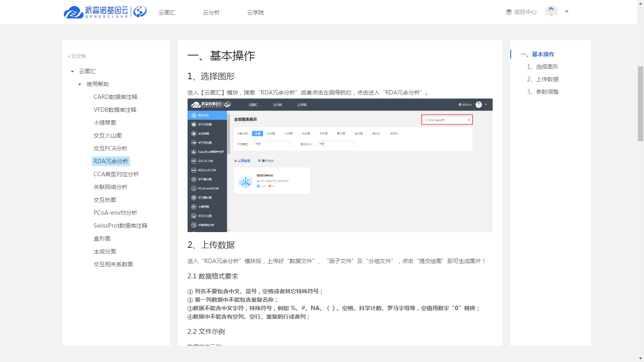
Task: Jump to 一、基本操作 in outline
Action: coord(537,54)
